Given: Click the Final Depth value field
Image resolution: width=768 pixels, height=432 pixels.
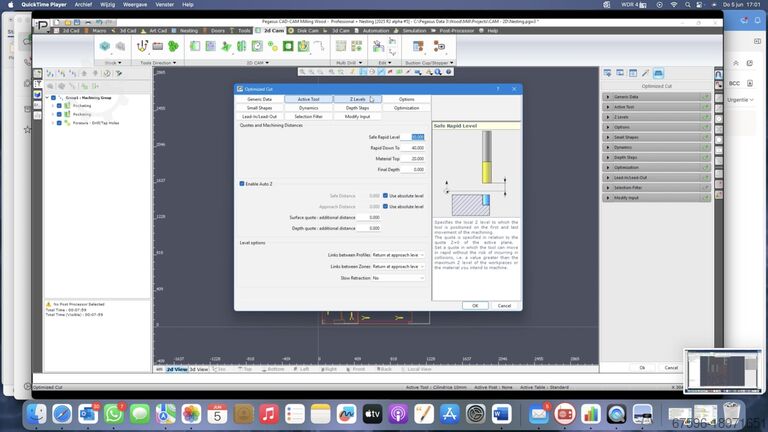Looking at the screenshot, I should click(x=413, y=169).
